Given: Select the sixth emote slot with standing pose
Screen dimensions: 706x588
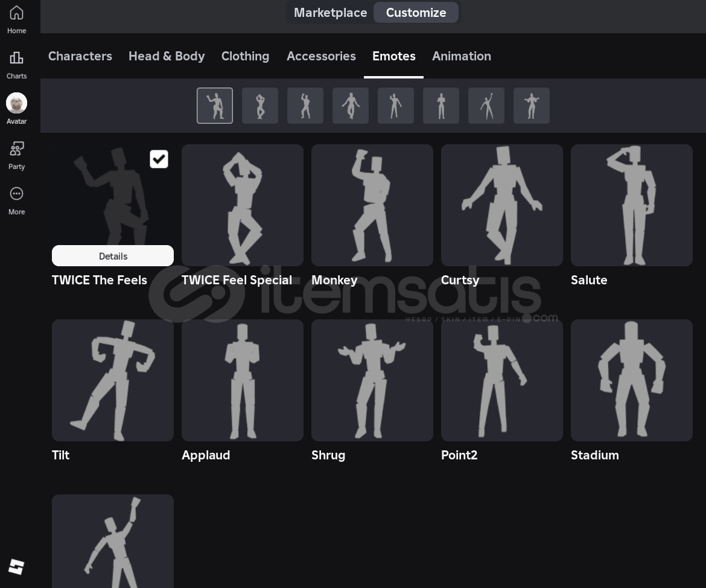Looking at the screenshot, I should (x=441, y=106).
